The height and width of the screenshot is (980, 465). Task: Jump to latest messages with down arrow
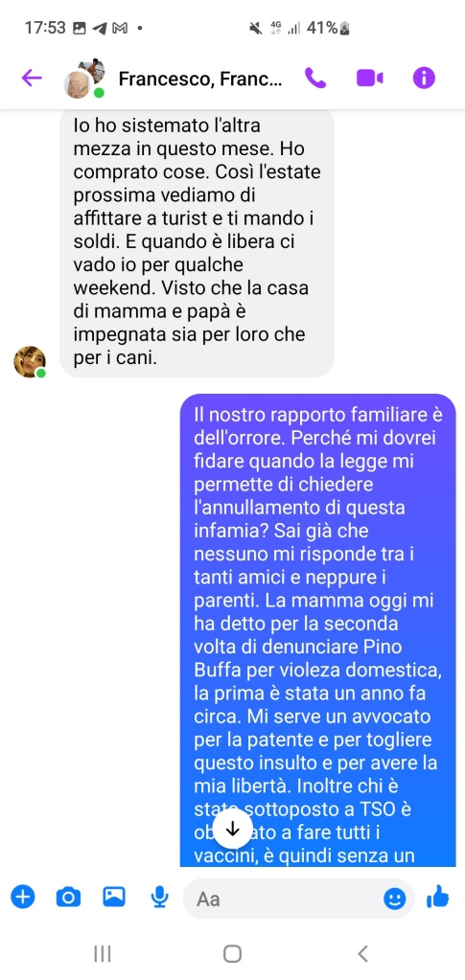click(233, 829)
